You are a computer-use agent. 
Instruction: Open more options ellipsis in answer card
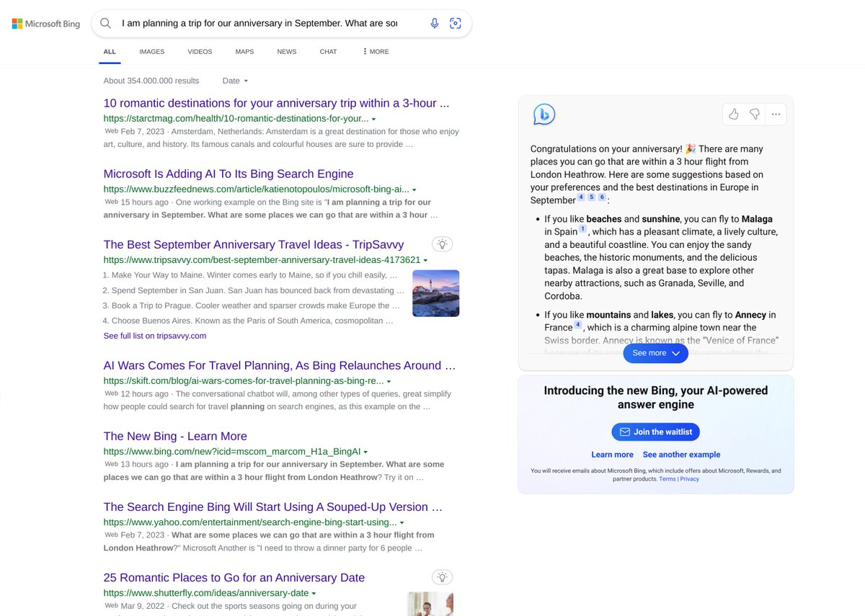(776, 115)
